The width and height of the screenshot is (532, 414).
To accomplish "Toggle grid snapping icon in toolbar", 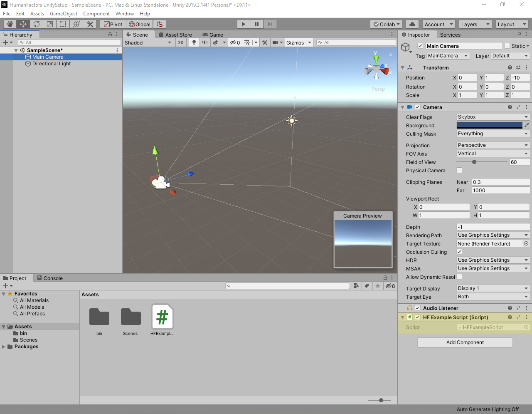I will click(x=160, y=24).
